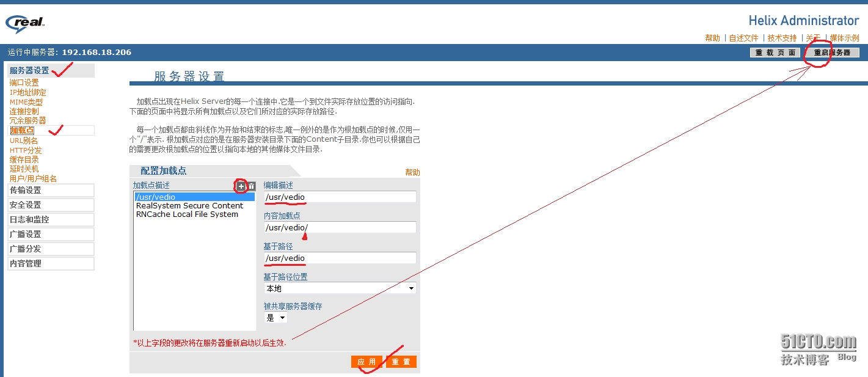Image resolution: width=868 pixels, height=377 pixels.
Task: Click the 重载页面 button
Action: coord(775,53)
